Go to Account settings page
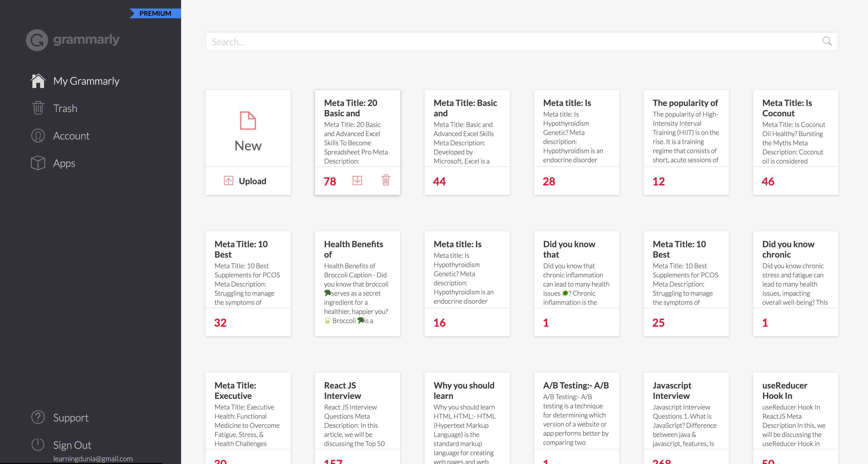The image size is (868, 464). click(x=71, y=136)
